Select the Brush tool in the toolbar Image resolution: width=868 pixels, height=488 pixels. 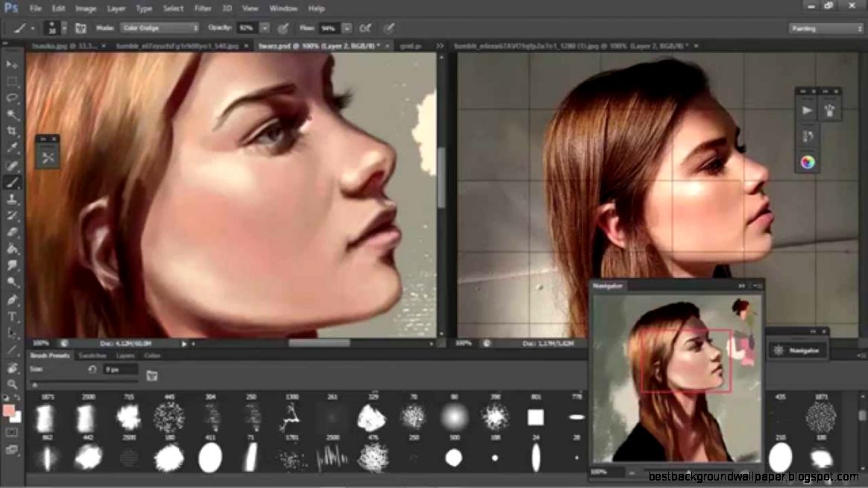(11, 180)
